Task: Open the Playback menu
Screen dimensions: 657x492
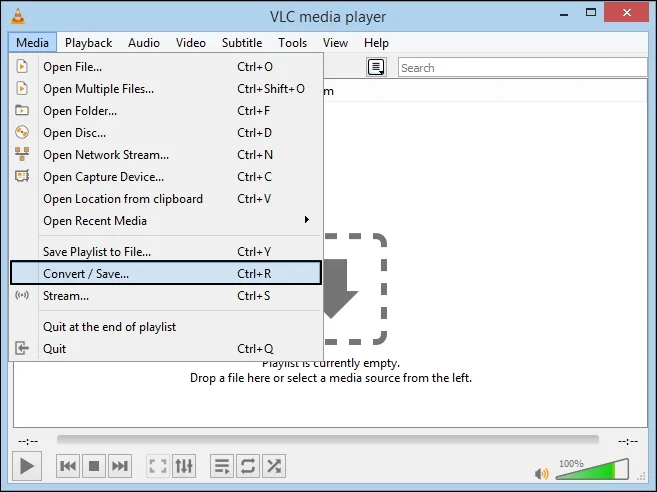Action: pos(88,43)
